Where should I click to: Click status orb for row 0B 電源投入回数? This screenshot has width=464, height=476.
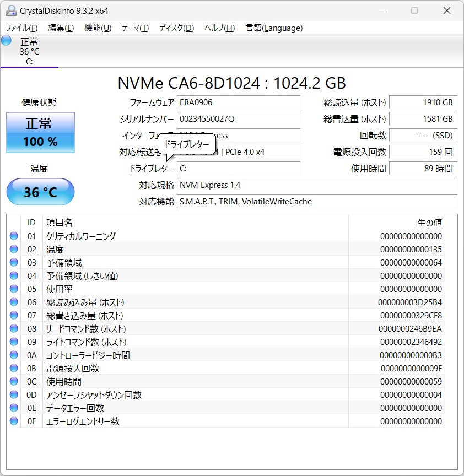14,368
